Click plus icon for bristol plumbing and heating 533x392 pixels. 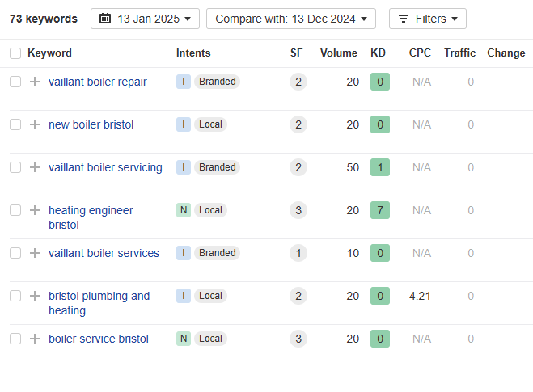35,296
